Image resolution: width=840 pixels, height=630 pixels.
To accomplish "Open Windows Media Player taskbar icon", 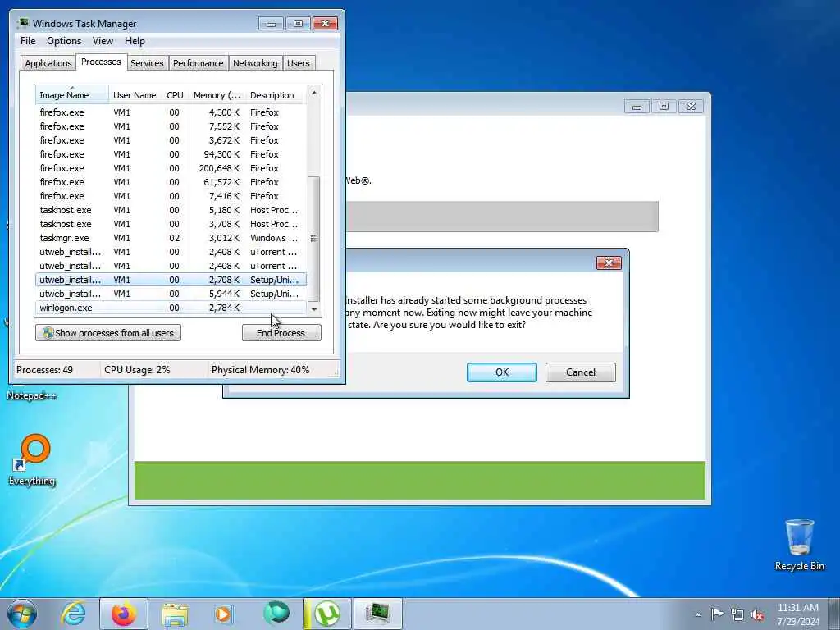I will [x=223, y=614].
